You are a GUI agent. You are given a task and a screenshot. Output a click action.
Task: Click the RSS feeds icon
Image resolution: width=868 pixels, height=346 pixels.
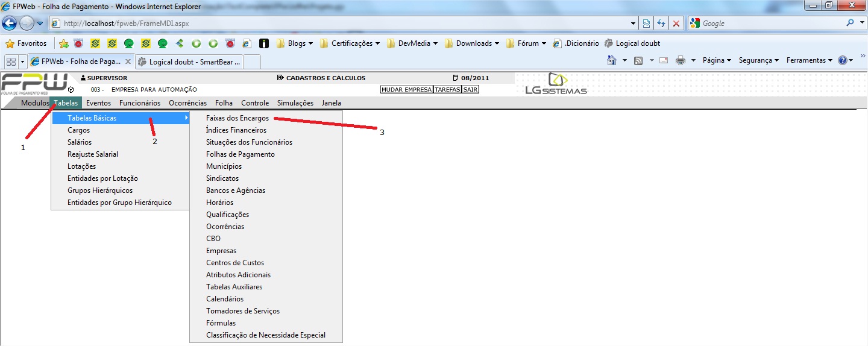[638, 60]
